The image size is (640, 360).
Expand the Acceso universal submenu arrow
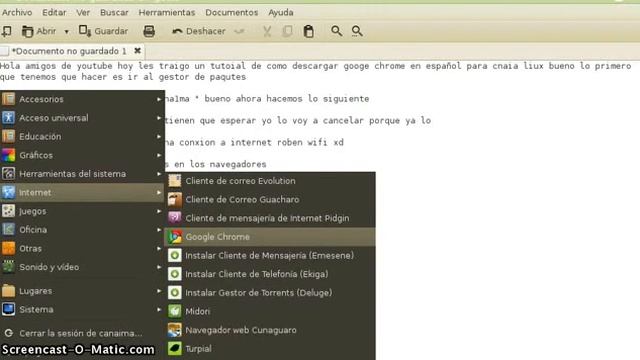pos(159,118)
